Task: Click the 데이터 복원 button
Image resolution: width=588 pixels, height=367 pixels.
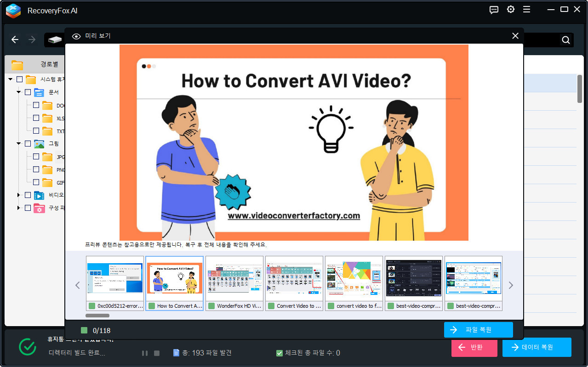Action: 537,347
